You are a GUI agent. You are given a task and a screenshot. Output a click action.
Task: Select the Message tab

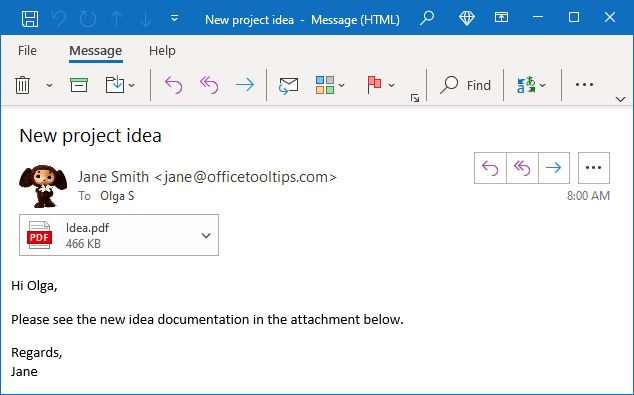[x=95, y=51]
